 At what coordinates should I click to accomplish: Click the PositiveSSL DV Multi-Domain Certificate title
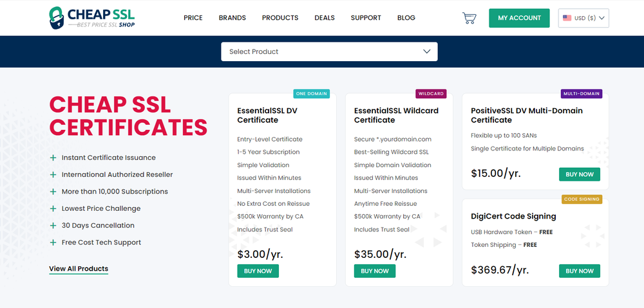point(527,115)
